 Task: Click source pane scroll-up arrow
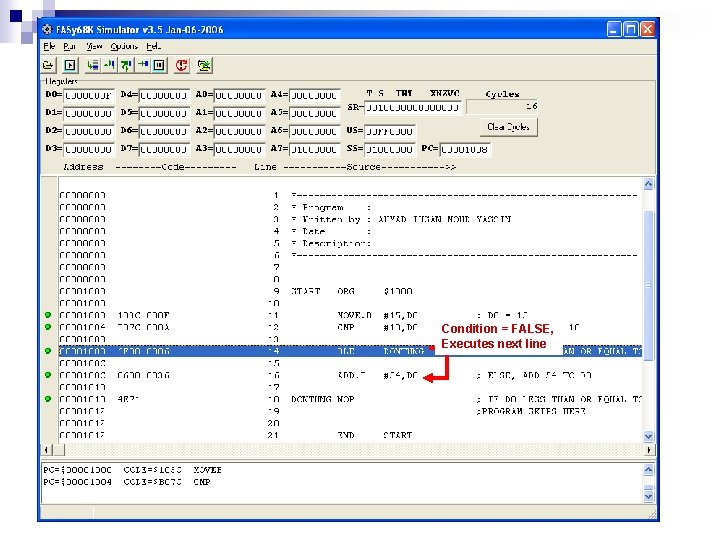[648, 184]
